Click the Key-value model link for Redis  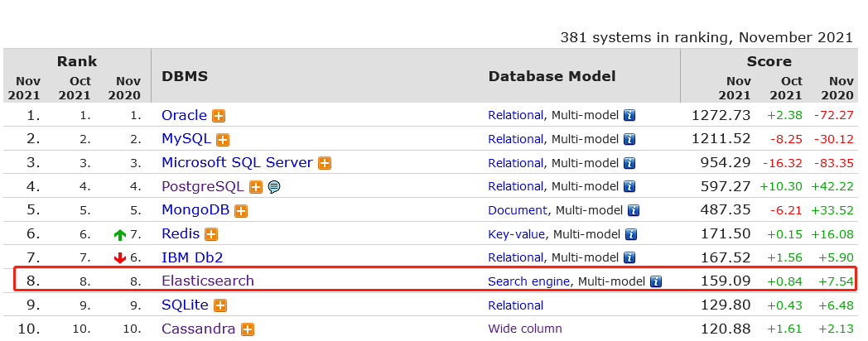[516, 235]
